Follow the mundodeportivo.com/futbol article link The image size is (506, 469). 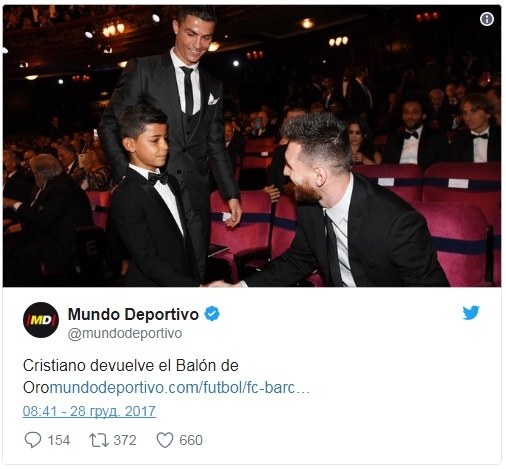pyautogui.click(x=180, y=388)
